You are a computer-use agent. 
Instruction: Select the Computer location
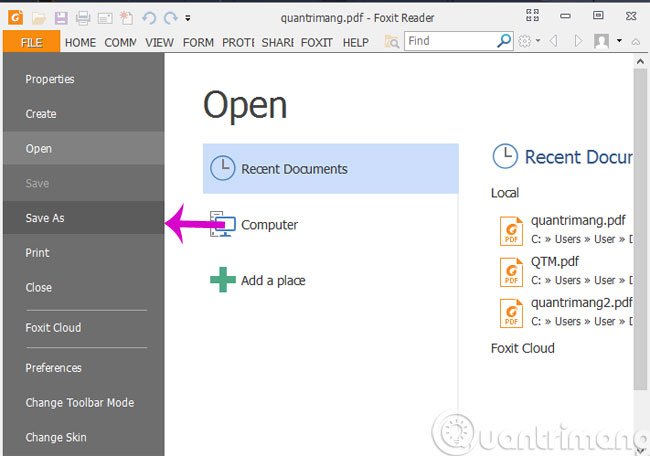click(331, 225)
